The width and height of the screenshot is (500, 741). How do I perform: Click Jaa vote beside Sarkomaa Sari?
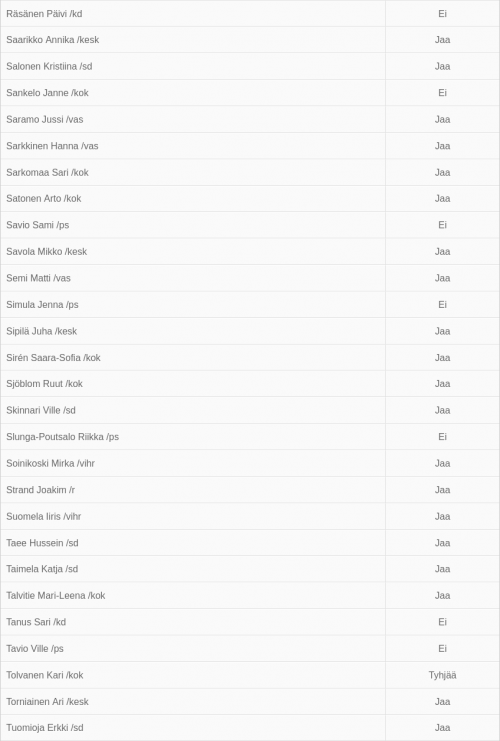point(442,172)
